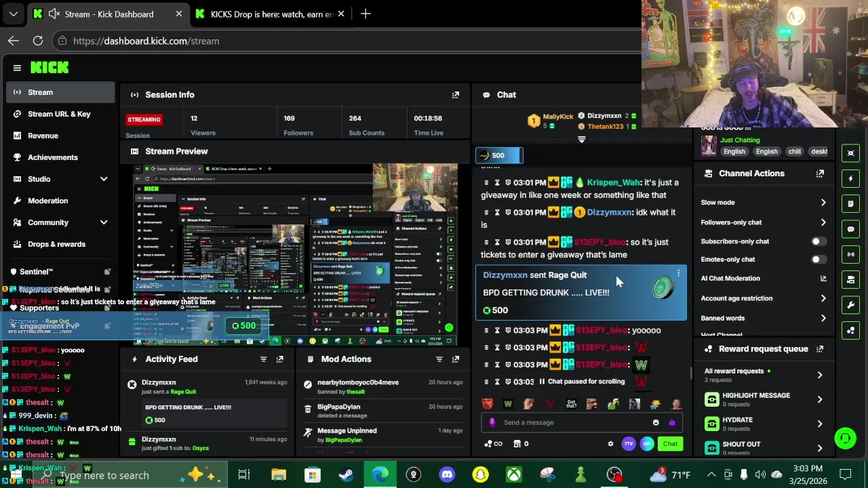The image size is (868, 488).
Task: Pop out the Activity Feed panel
Action: point(279,359)
